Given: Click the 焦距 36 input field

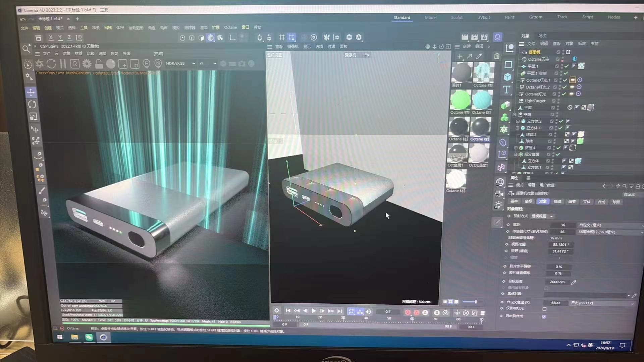Looking at the screenshot, I should pyautogui.click(x=563, y=225).
